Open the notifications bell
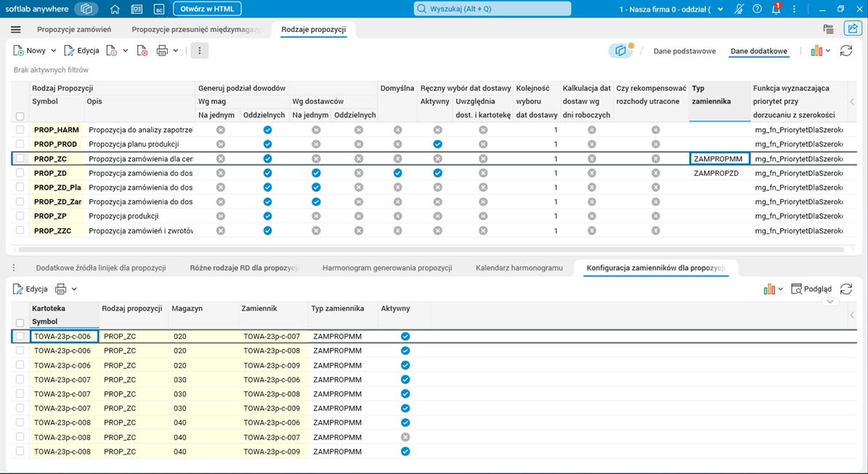 click(776, 9)
